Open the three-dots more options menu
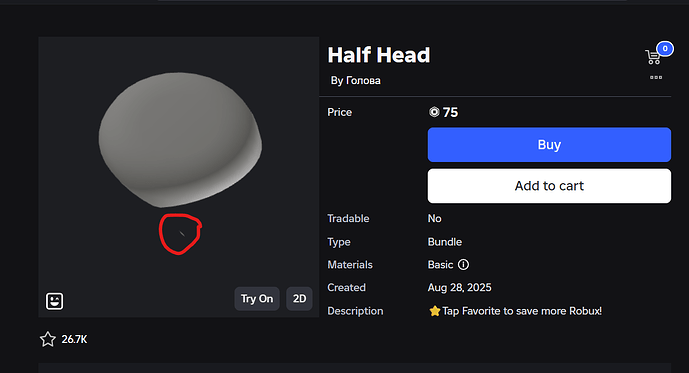Screen dimensions: 689x373 pos(656,77)
